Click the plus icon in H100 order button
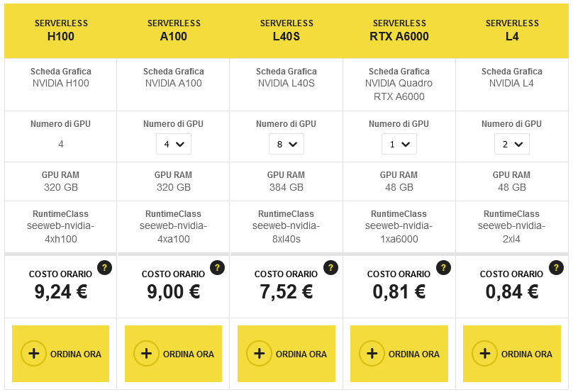 pos(33,354)
